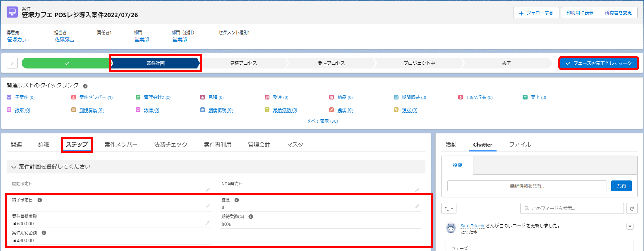The height and width of the screenshot is (251, 644).
Task: Click the edit pencil beside NDA契約日
Action: click(417, 190)
